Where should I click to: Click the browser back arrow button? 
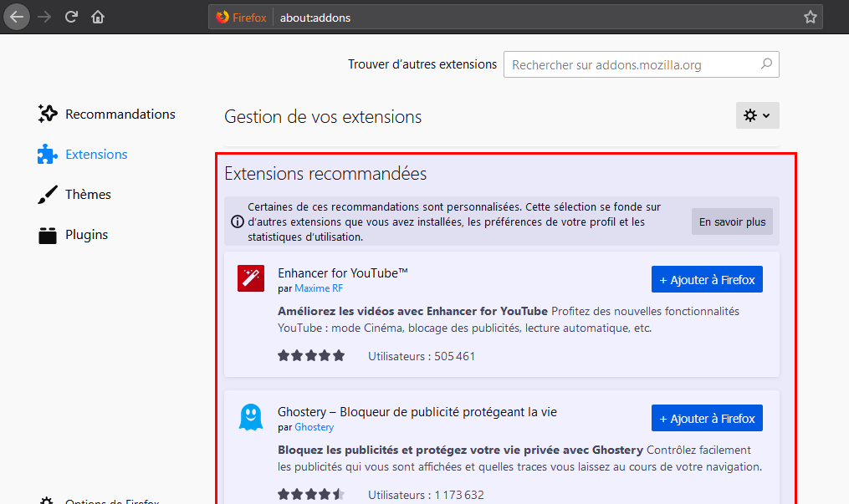[x=17, y=17]
